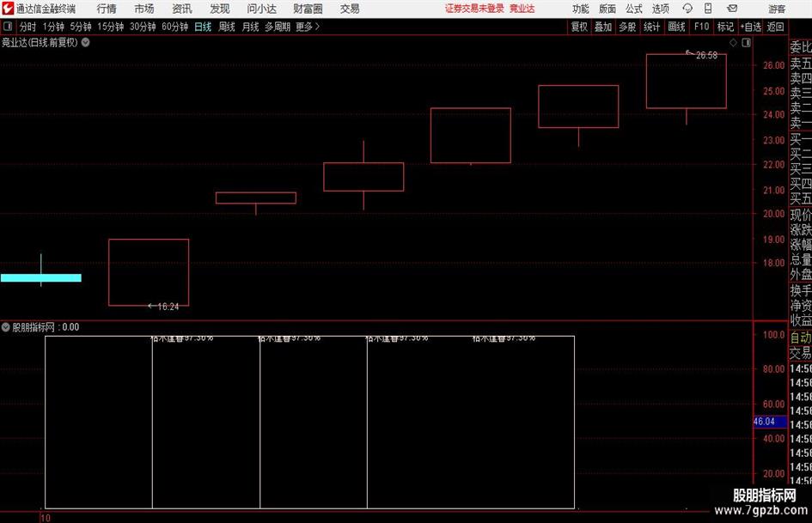Image resolution: width=812 pixels, height=523 pixels.
Task: Click the 标记 mark button
Action: [725, 27]
